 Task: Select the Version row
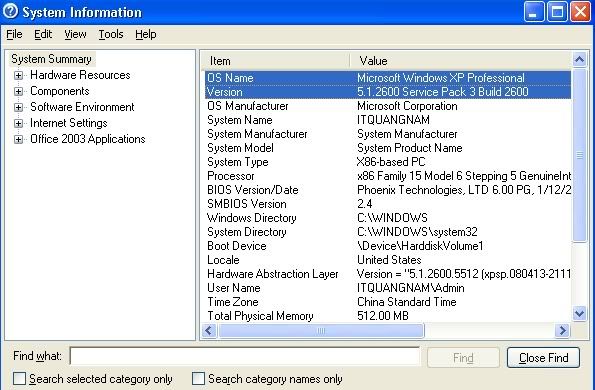(388, 92)
